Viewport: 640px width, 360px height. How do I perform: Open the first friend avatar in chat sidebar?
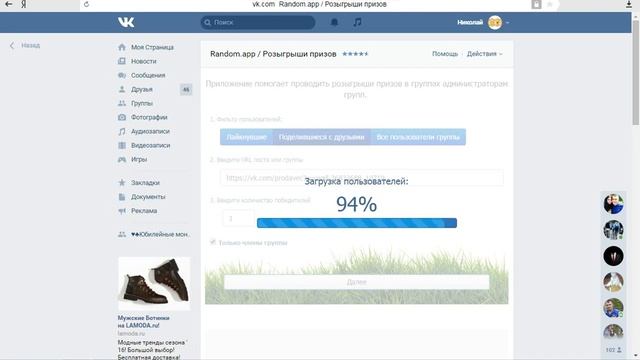tap(613, 204)
